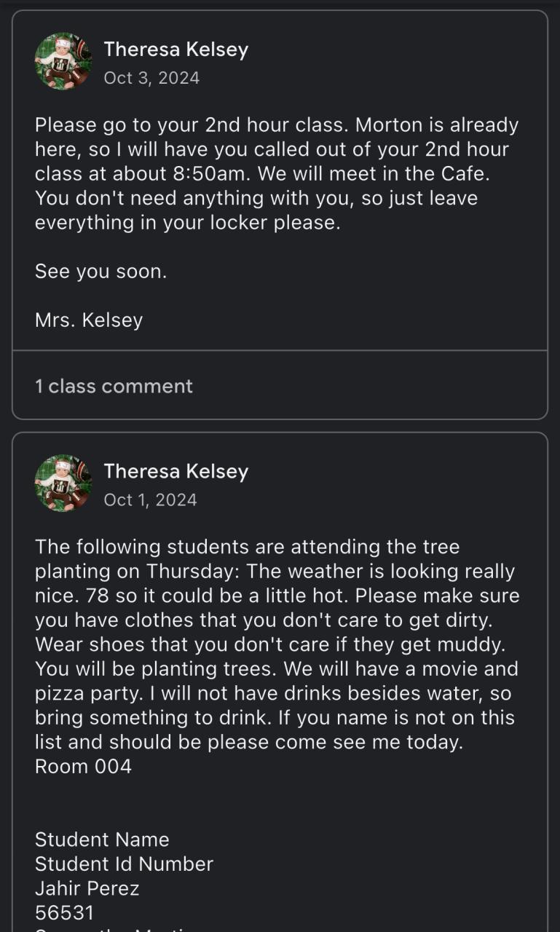This screenshot has width=560, height=932.
Task: Click the Oct 3, 2024 post date
Action: (x=151, y=78)
